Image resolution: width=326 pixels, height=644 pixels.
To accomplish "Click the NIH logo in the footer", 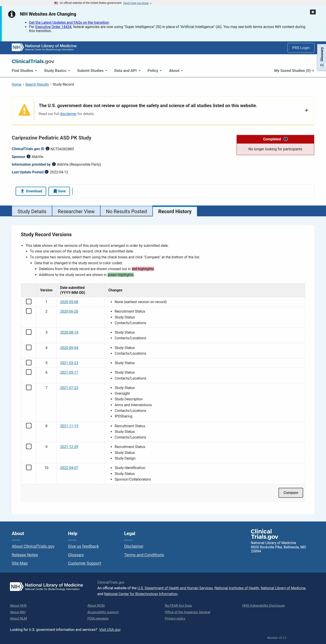I will pyautogui.click(x=46, y=587).
